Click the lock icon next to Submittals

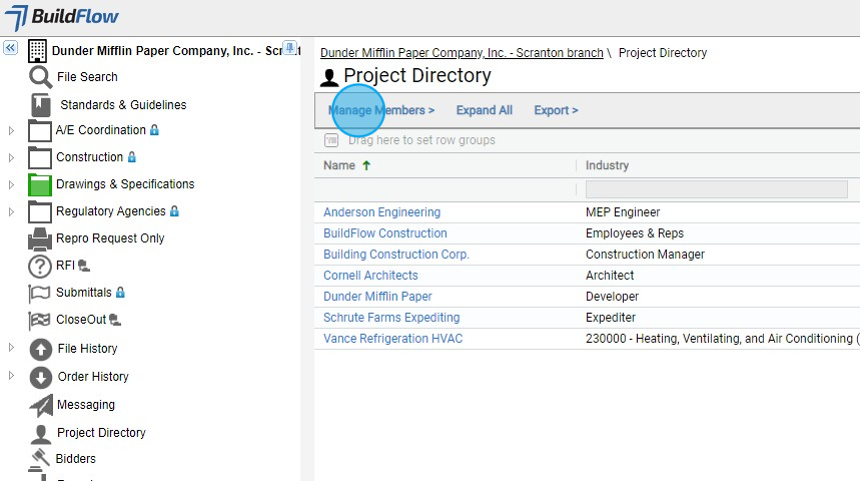coord(120,292)
